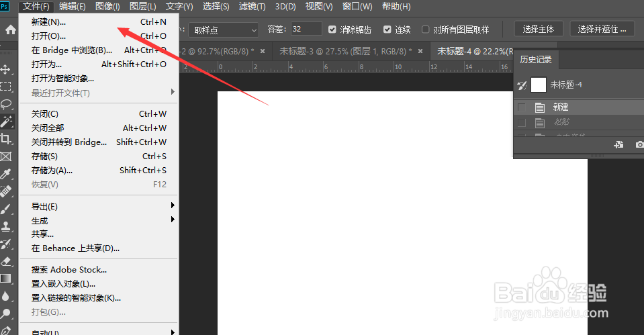Screen dimensions: 644x335
Task: Click the 选择并遮住 ... button
Action: (602, 29)
